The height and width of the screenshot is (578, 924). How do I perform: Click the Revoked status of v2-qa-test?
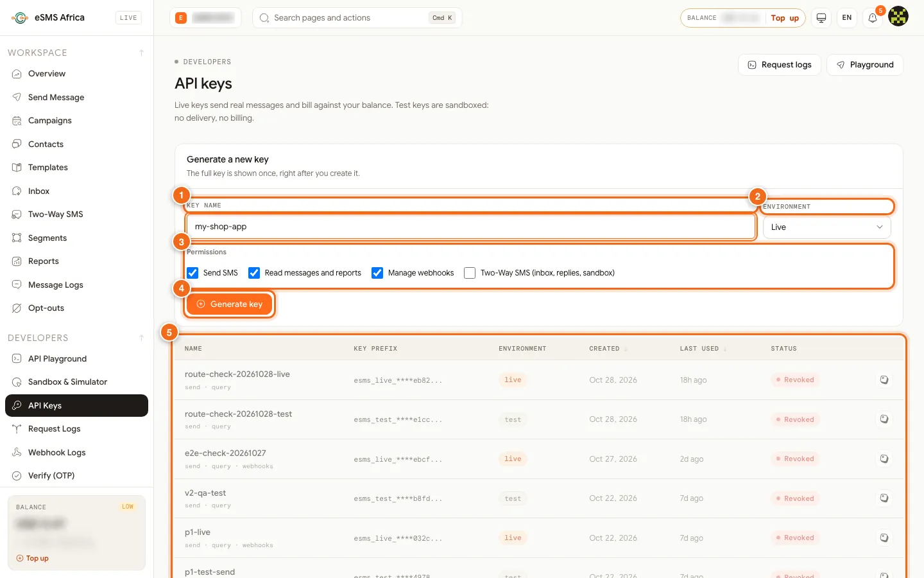coord(795,499)
